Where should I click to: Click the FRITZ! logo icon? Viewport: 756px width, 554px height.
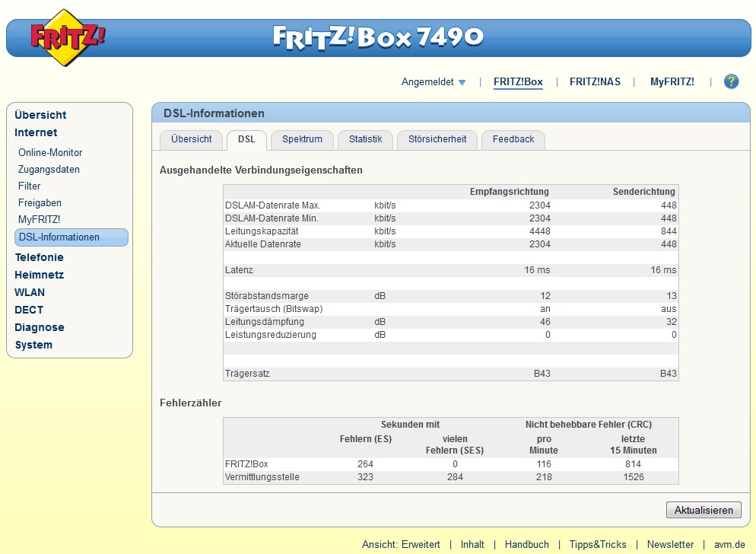pos(68,37)
